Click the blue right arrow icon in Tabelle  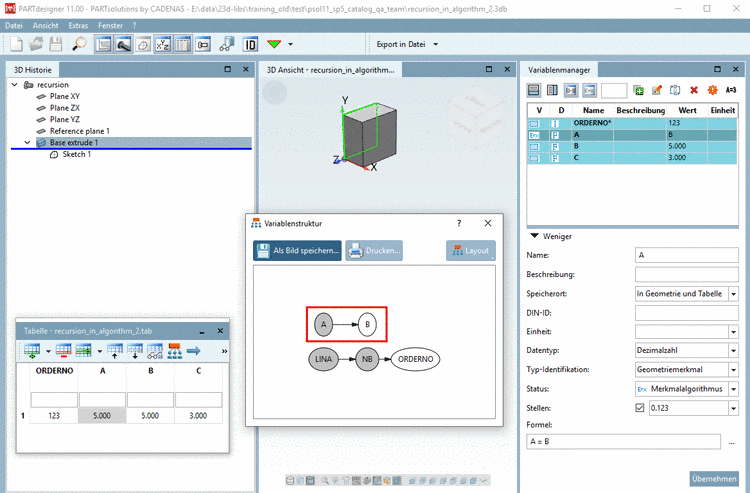pyautogui.click(x=194, y=351)
